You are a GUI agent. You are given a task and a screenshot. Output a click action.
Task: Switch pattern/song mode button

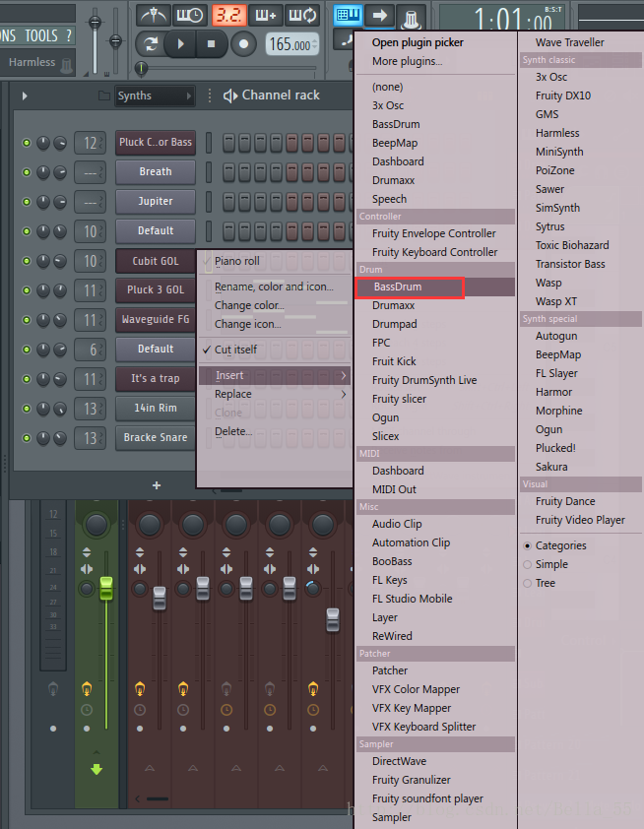pyautogui.click(x=151, y=44)
